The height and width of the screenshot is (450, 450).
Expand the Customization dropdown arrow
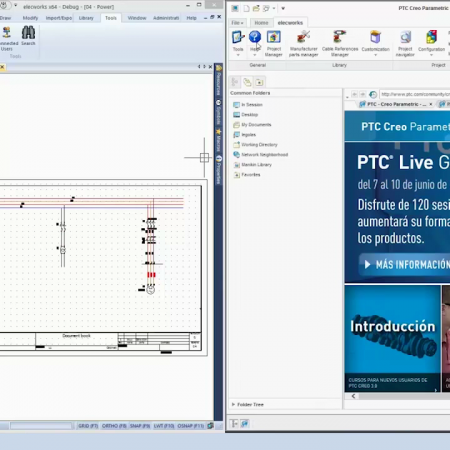click(375, 55)
